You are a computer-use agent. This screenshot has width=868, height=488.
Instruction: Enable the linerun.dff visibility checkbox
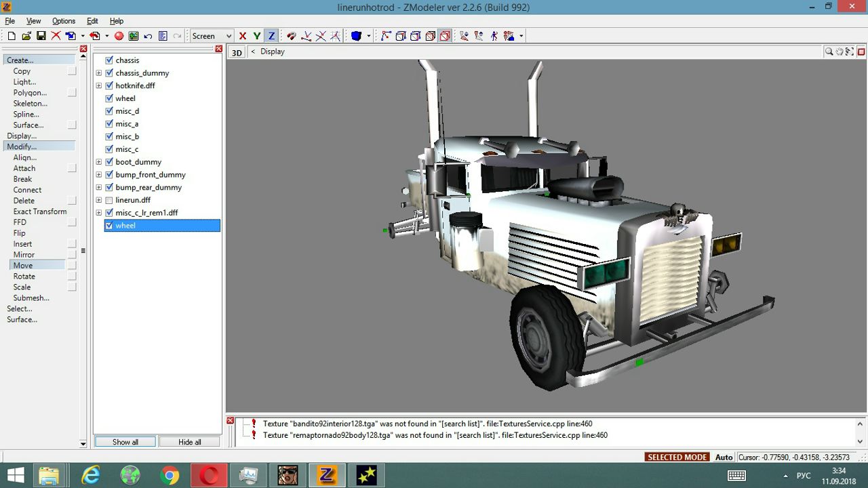point(109,200)
